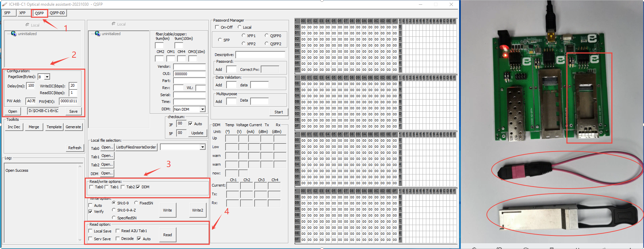The image size is (644, 249).
Task: Enable the Tab0 read/write checkbox
Action: 92,187
